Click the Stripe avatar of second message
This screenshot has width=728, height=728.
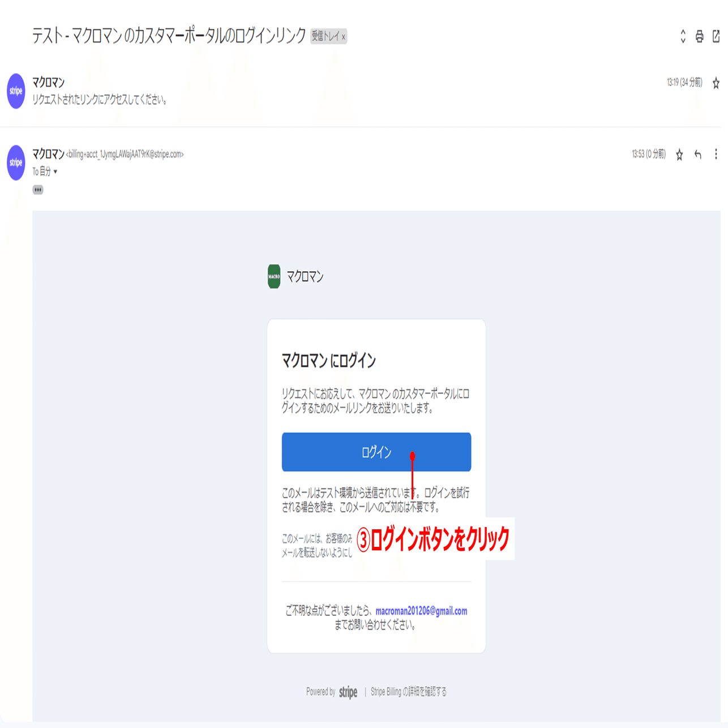coord(16,162)
